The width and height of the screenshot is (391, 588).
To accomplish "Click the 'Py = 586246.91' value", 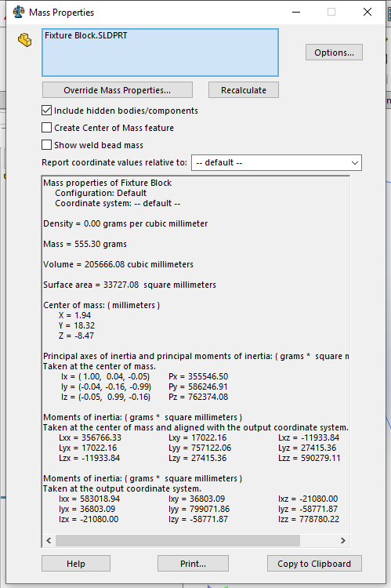I will pos(198,387).
